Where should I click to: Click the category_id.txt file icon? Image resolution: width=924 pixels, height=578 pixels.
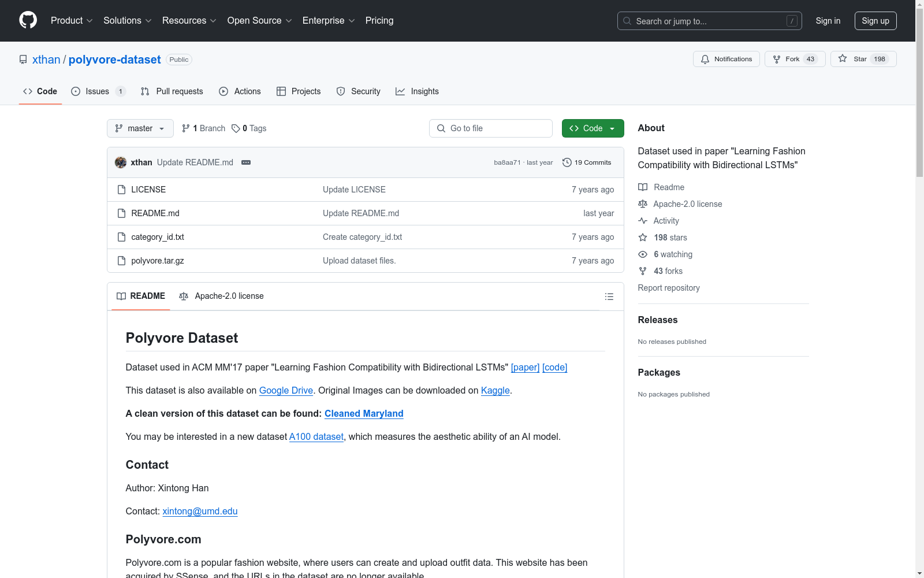pos(121,237)
